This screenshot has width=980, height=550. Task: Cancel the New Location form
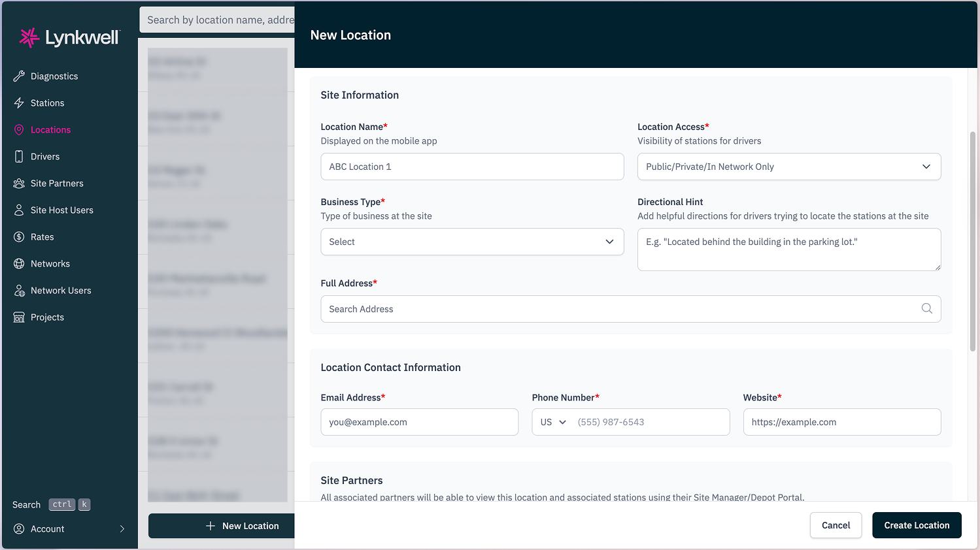[x=836, y=525]
